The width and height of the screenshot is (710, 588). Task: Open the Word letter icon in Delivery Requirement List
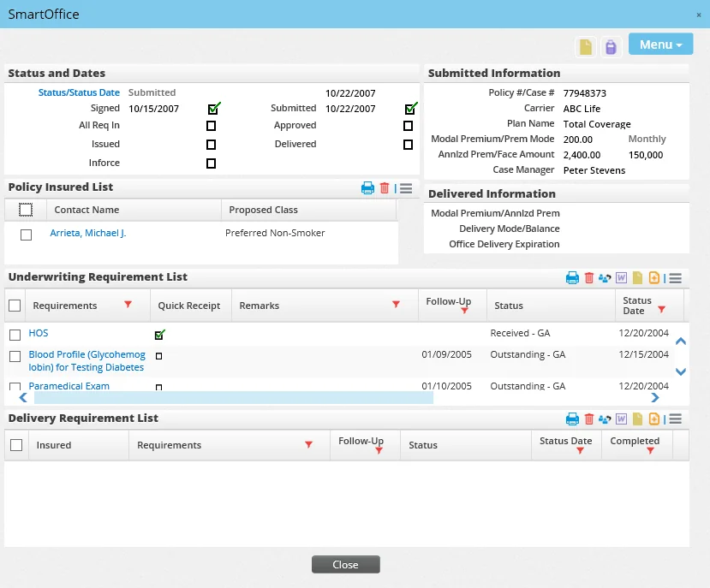[x=620, y=419]
